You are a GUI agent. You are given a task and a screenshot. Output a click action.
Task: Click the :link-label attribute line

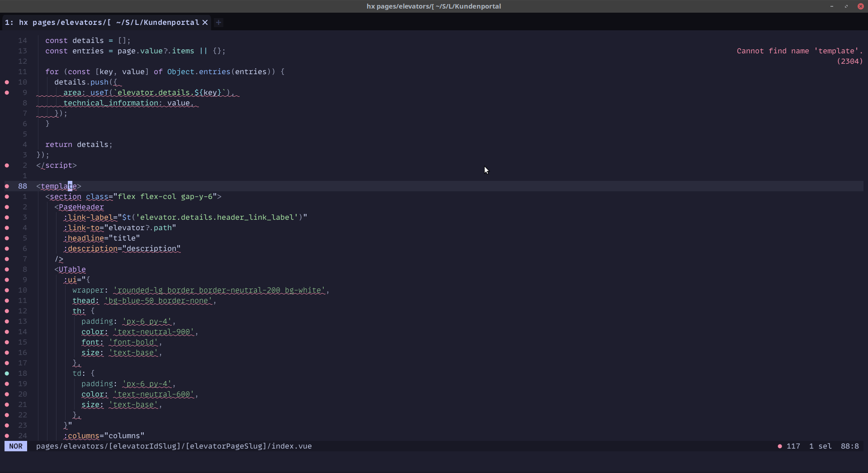185,218
